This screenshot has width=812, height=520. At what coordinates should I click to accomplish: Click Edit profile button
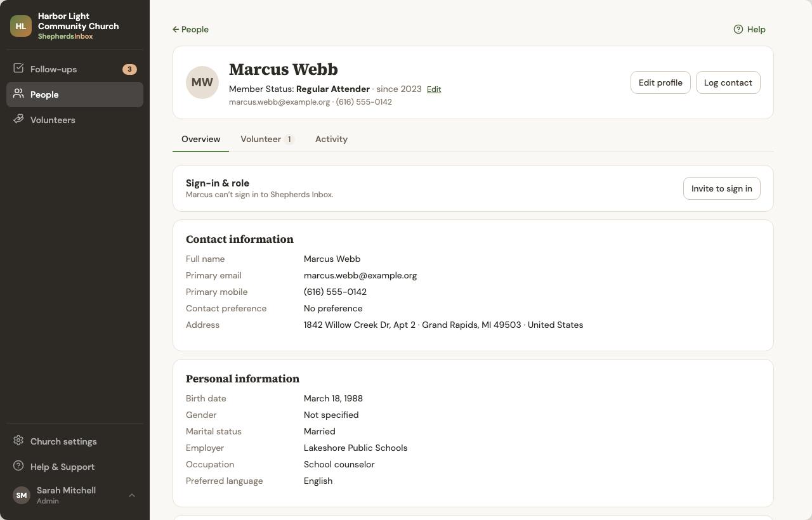(x=660, y=82)
